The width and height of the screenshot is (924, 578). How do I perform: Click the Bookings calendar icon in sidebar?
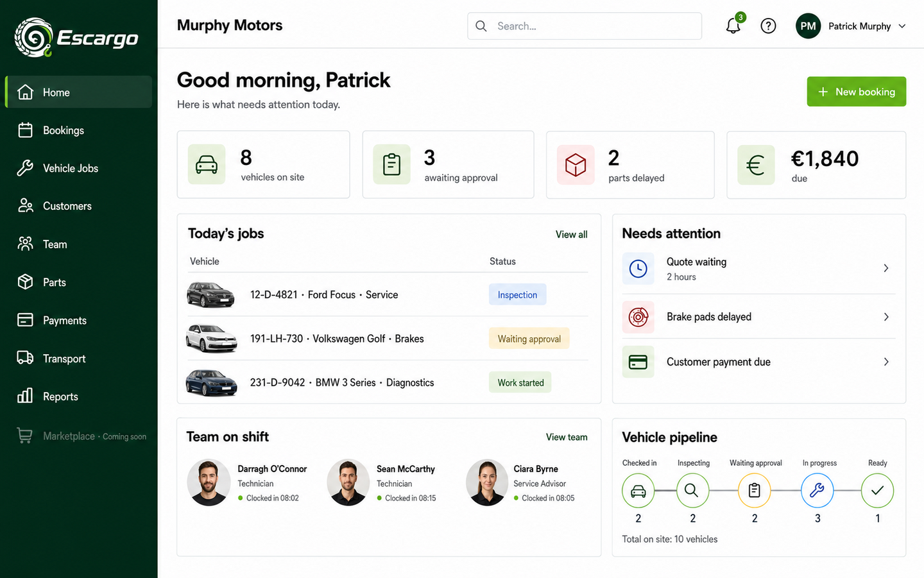click(x=25, y=130)
